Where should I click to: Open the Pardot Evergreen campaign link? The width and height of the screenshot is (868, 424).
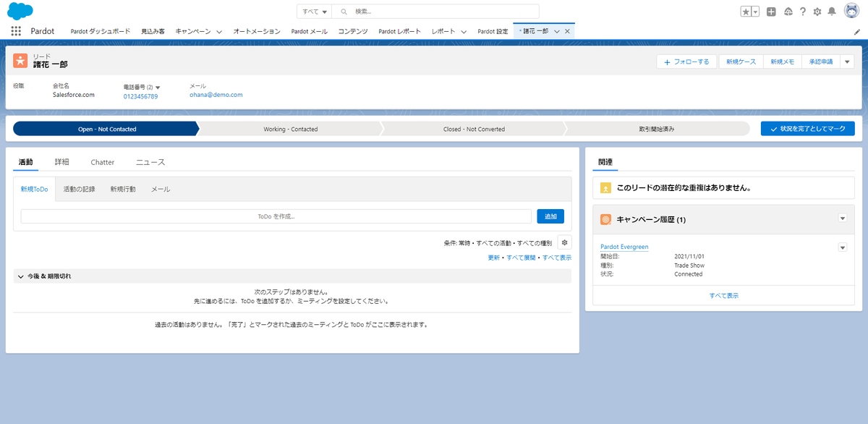[x=624, y=247]
